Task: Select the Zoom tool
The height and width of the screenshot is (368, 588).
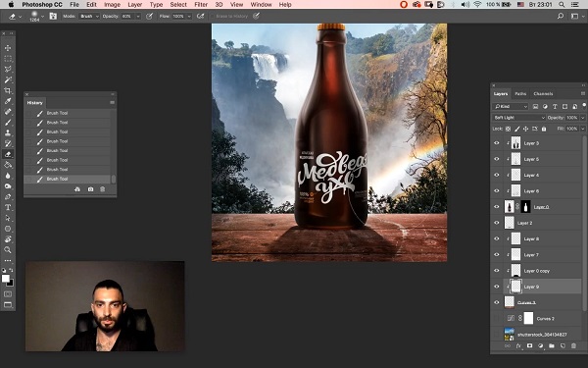Action: click(x=8, y=249)
